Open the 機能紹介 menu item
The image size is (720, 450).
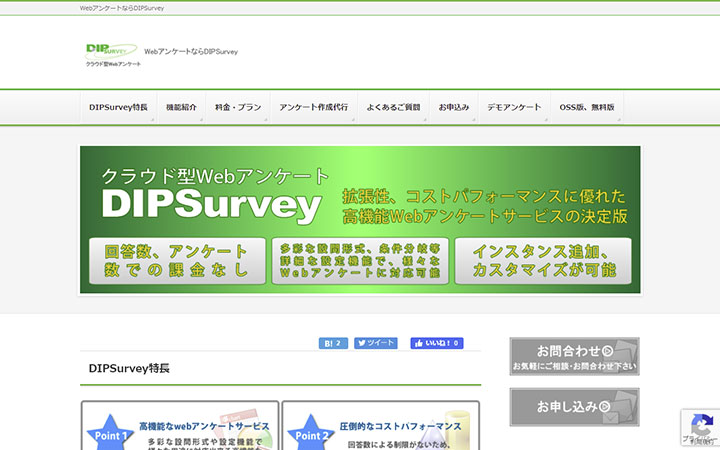[x=181, y=107]
